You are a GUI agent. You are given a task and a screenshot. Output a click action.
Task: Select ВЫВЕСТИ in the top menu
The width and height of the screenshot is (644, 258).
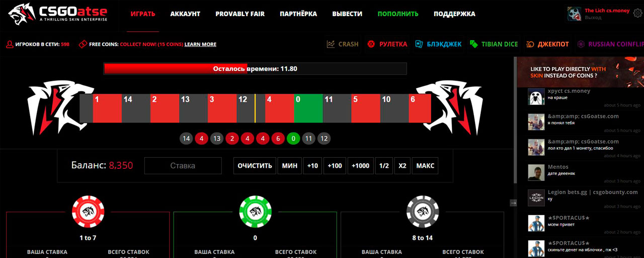pyautogui.click(x=348, y=14)
